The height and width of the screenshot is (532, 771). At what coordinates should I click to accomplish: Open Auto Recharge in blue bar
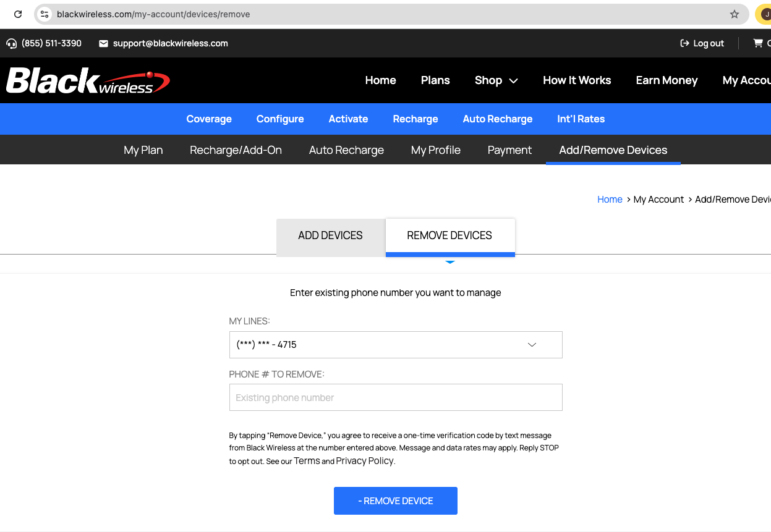498,119
